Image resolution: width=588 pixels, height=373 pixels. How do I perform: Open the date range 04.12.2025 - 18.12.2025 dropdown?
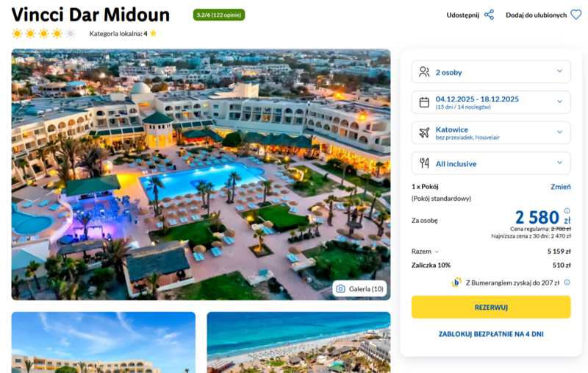point(491,102)
